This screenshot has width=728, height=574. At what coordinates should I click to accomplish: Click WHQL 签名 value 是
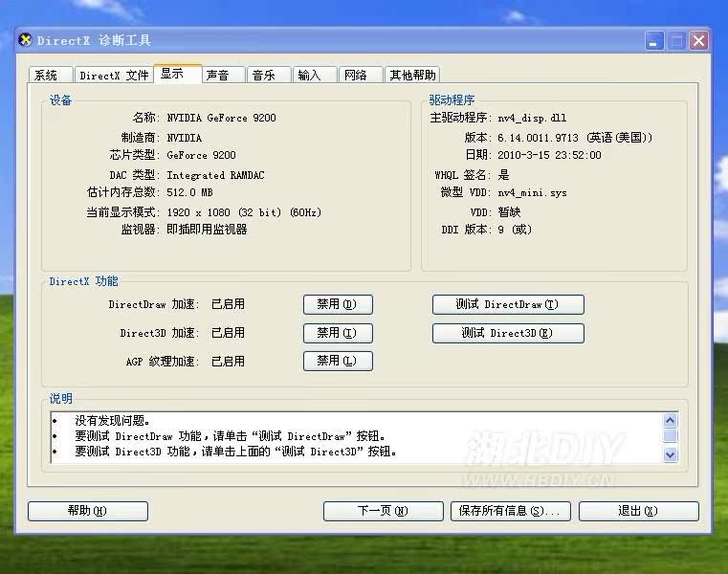[503, 175]
